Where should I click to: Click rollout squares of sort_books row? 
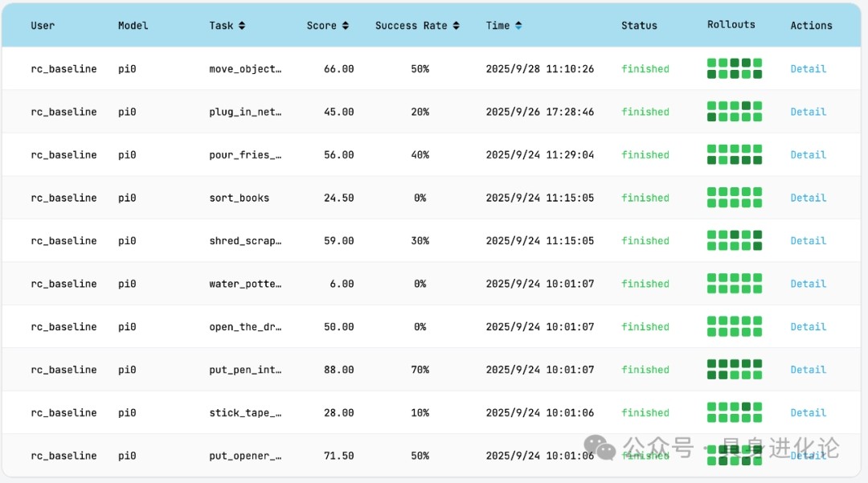[734, 198]
